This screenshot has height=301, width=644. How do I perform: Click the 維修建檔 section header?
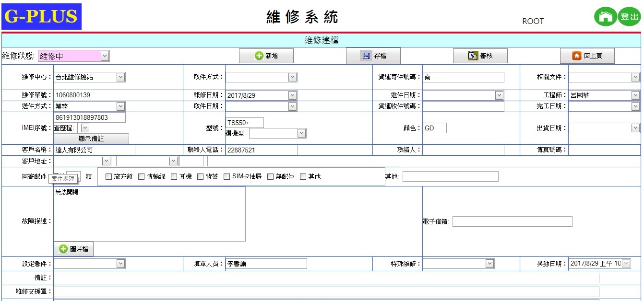322,40
